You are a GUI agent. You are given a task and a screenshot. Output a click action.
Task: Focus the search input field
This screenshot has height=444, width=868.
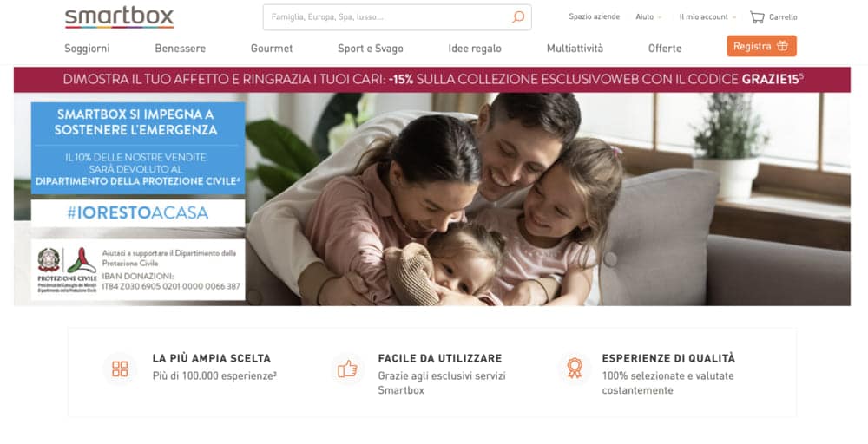387,17
